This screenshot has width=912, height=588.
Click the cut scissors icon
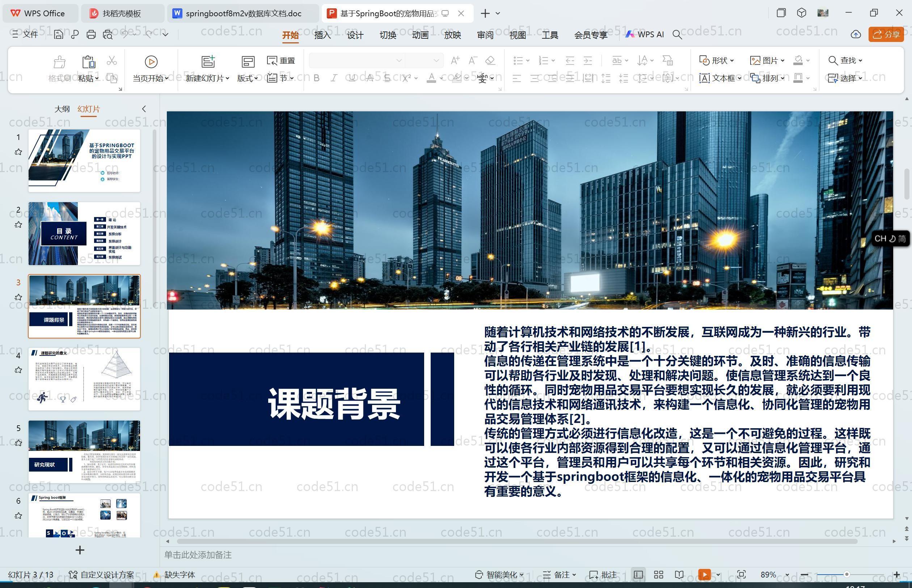pyautogui.click(x=112, y=61)
